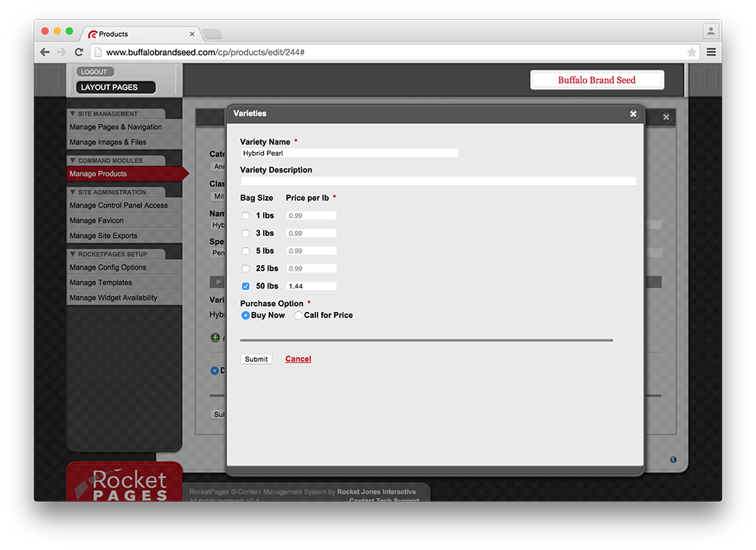756x550 pixels.
Task: Open Manage Templates in sidebar
Action: tap(101, 283)
